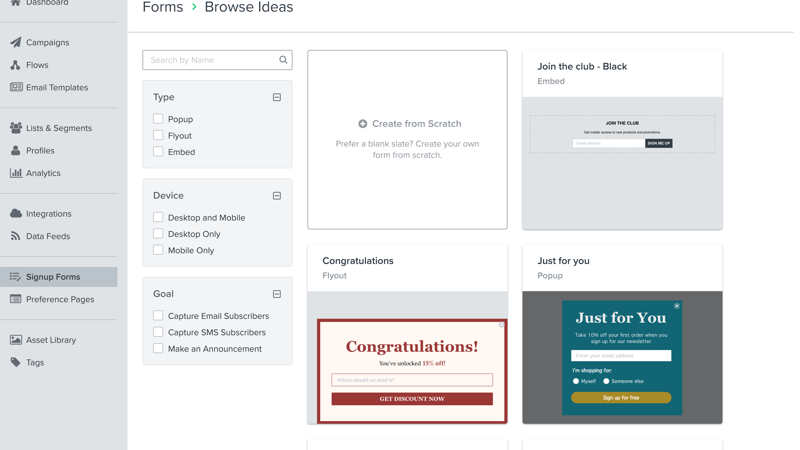Click the Forms breadcrumb link
Viewport: 800px width, 450px height.
tap(162, 8)
